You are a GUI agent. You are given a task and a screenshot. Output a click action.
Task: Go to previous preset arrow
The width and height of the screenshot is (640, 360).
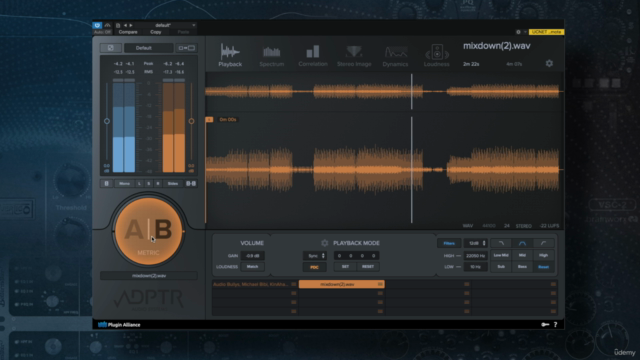(125, 25)
